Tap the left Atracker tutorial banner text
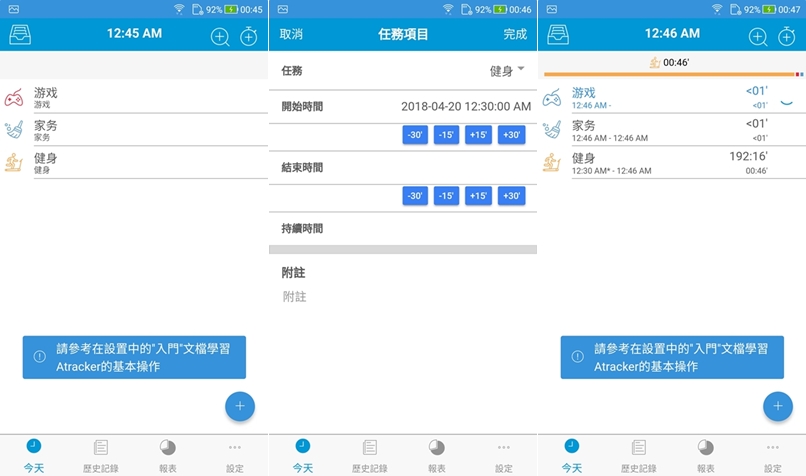The height and width of the screenshot is (476, 806). click(x=143, y=357)
